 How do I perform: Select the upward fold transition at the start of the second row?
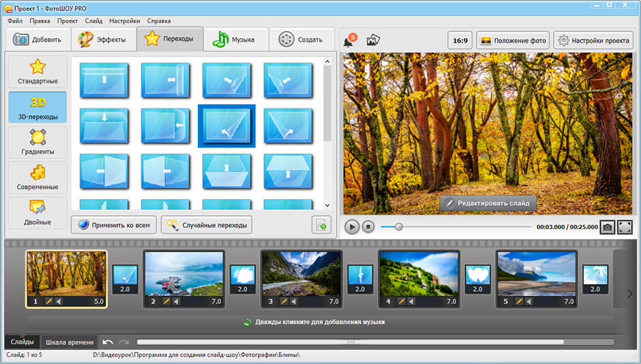pos(104,126)
